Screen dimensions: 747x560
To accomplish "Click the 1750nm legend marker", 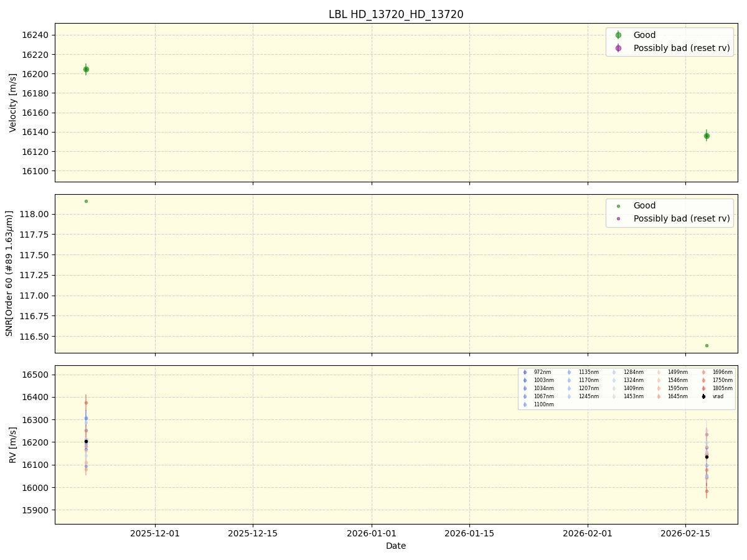I will point(703,380).
